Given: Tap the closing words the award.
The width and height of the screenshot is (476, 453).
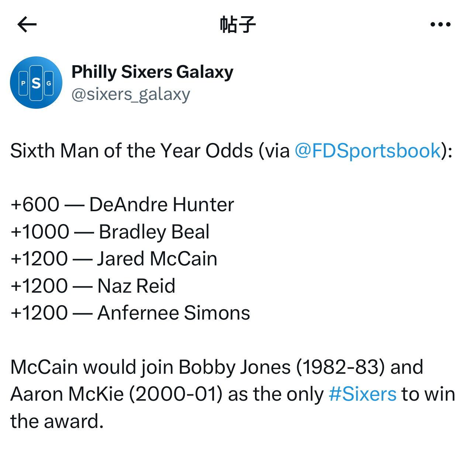Looking at the screenshot, I should tap(57, 421).
